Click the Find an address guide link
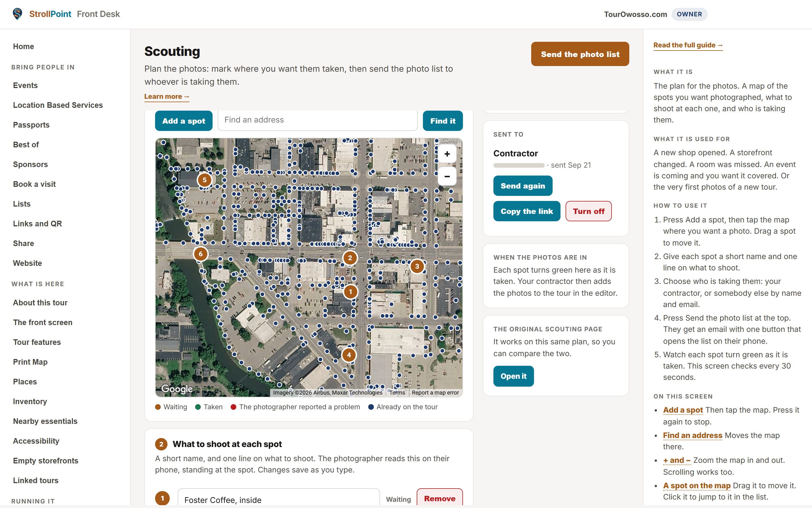The width and height of the screenshot is (812, 508). click(692, 435)
